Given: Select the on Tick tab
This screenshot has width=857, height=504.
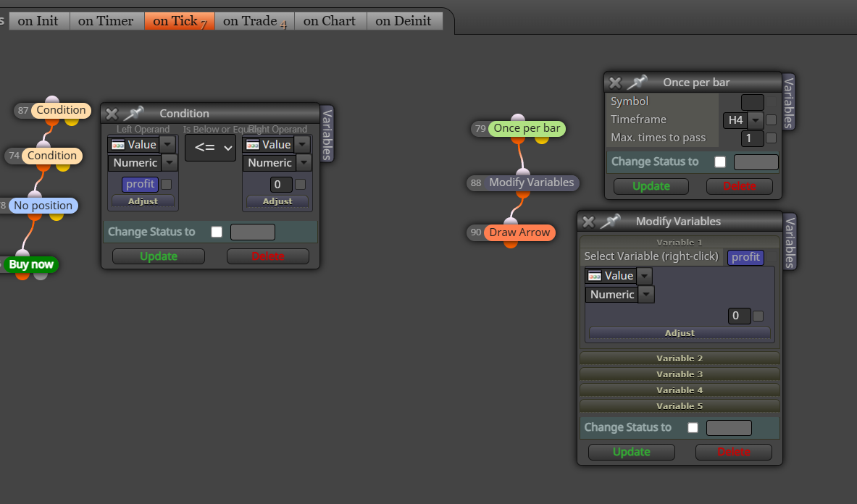Looking at the screenshot, I should (179, 21).
